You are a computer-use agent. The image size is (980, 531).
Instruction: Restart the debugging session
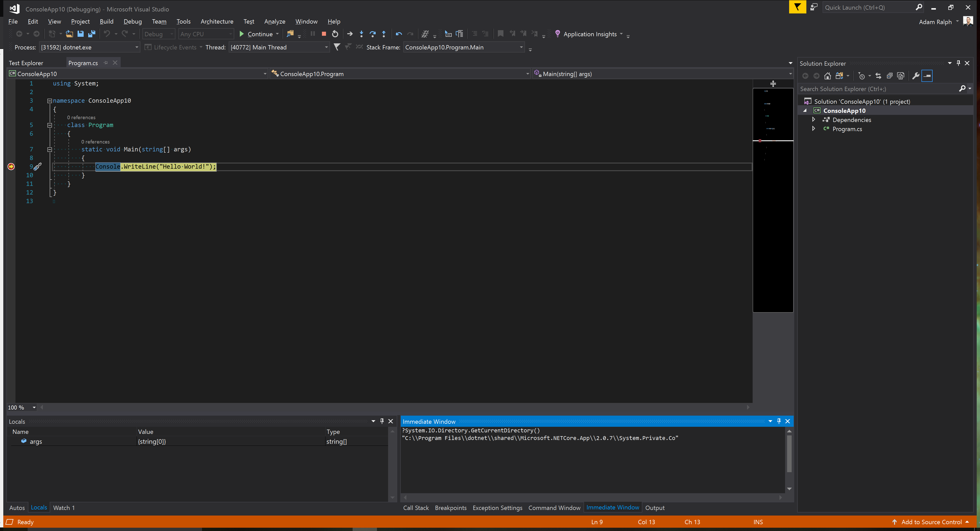click(x=335, y=34)
